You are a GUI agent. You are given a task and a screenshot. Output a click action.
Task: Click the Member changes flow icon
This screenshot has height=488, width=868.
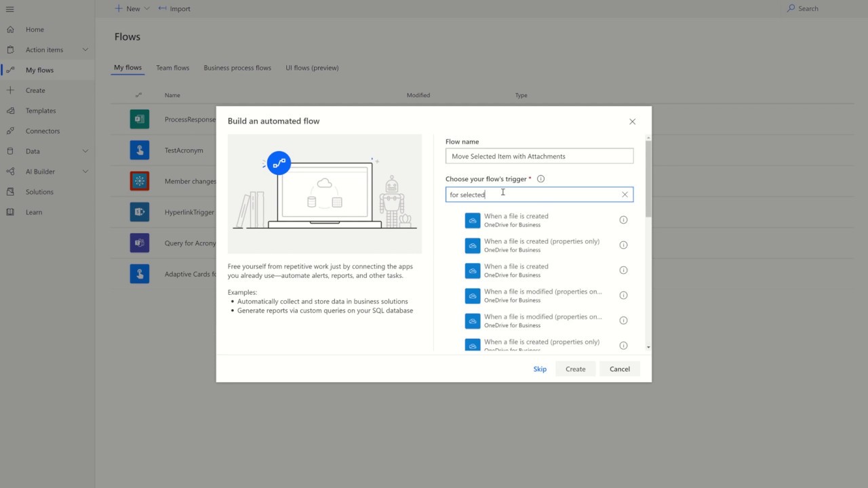point(140,181)
